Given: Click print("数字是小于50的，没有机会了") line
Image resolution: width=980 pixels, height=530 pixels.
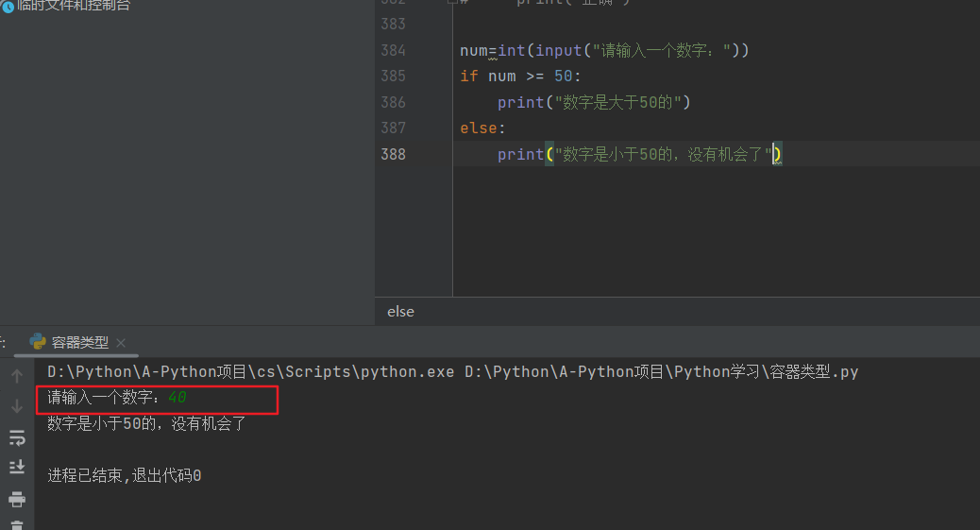Looking at the screenshot, I should [x=639, y=154].
